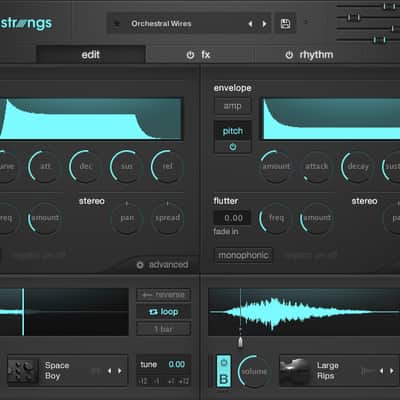Open the Large Rips sample selector
This screenshot has width=400, height=400.
pos(339,371)
